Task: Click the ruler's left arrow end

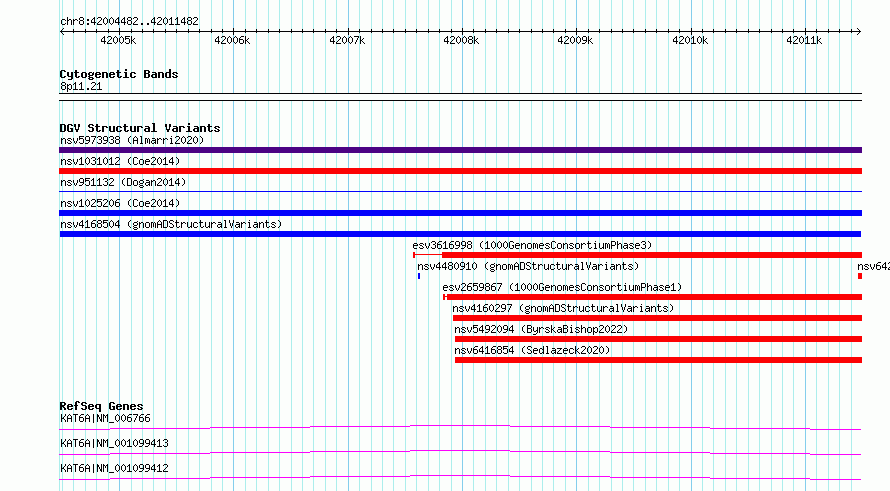Action: point(62,32)
